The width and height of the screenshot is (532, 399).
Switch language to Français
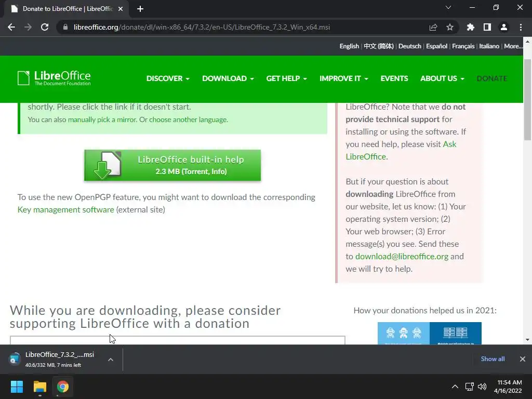[463, 46]
